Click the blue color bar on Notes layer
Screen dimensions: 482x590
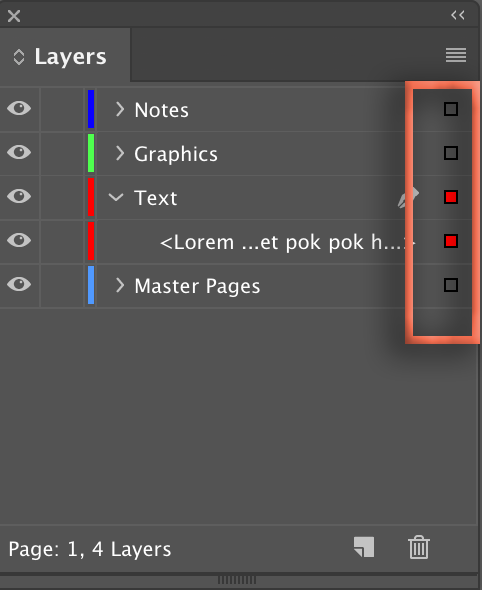[91, 109]
